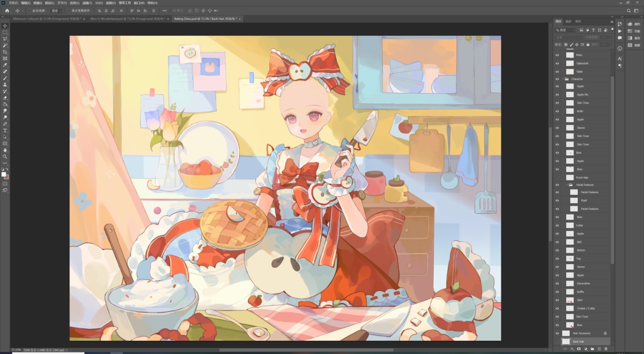Open the Actions play-button panel icon
Viewport: 644px width, 354px height.
tap(619, 31)
